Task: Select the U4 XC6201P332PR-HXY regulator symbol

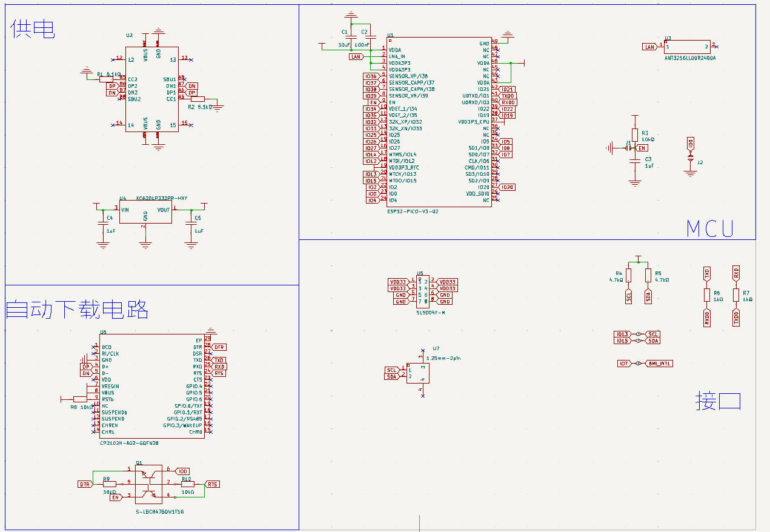Action: [145, 212]
